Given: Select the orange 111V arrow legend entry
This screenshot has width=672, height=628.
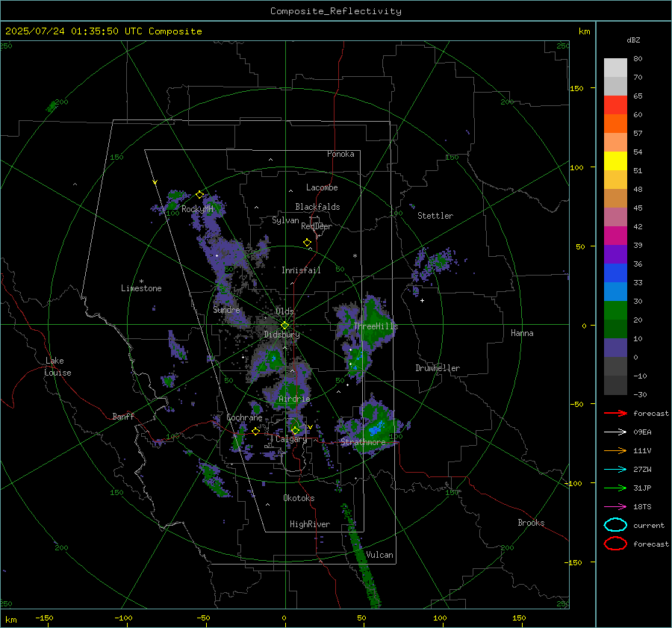Looking at the screenshot, I should tap(615, 450).
